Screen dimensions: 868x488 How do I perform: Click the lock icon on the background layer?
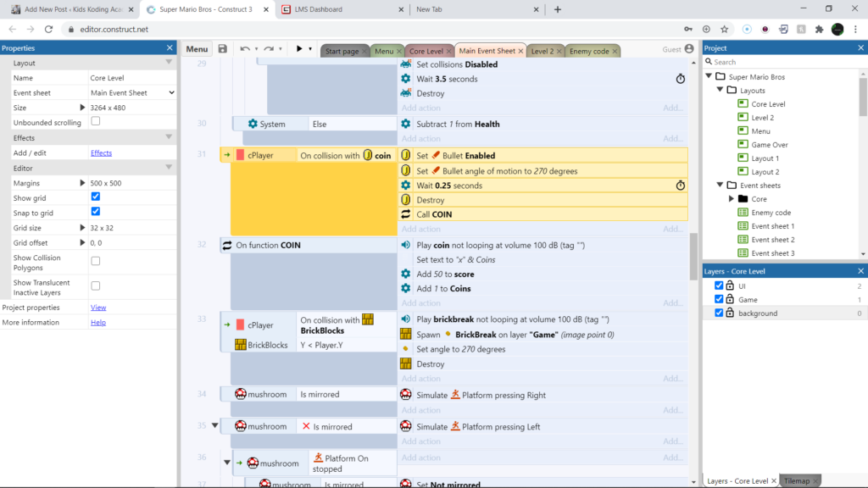pos(730,313)
